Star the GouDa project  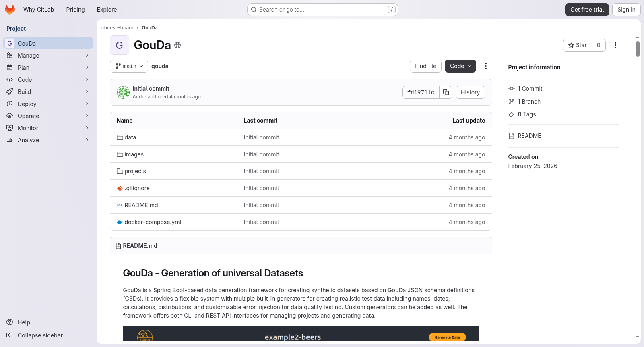577,45
